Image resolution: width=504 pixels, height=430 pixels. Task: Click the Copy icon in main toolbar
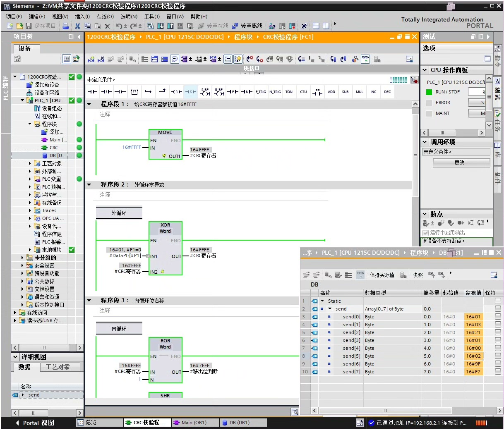pyautogui.click(x=87, y=26)
